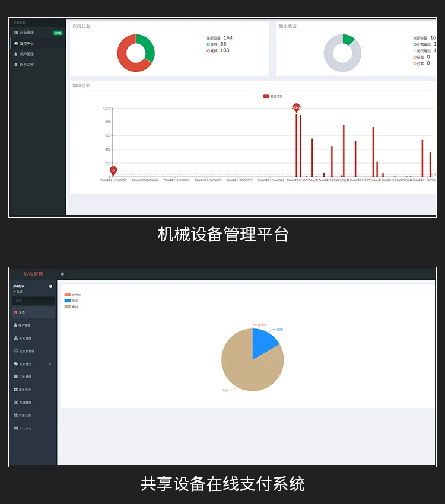Click the 离线 label below the pie
445x504 pixels.
coord(225,391)
